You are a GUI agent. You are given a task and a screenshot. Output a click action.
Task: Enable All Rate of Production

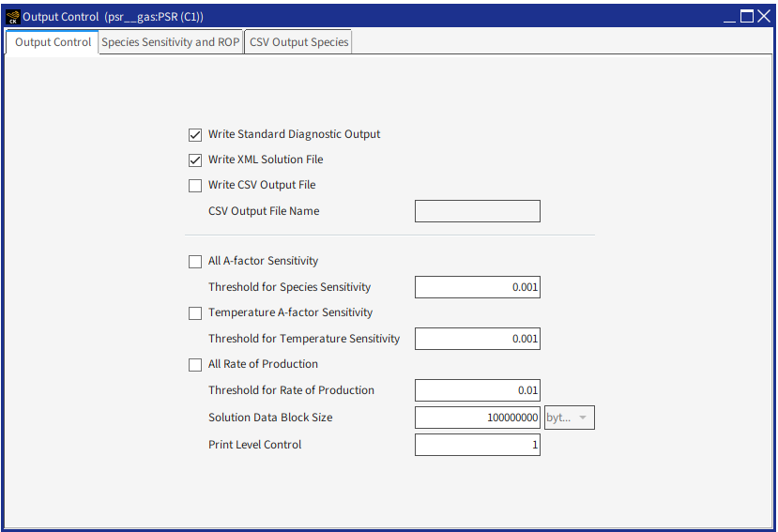tap(195, 365)
